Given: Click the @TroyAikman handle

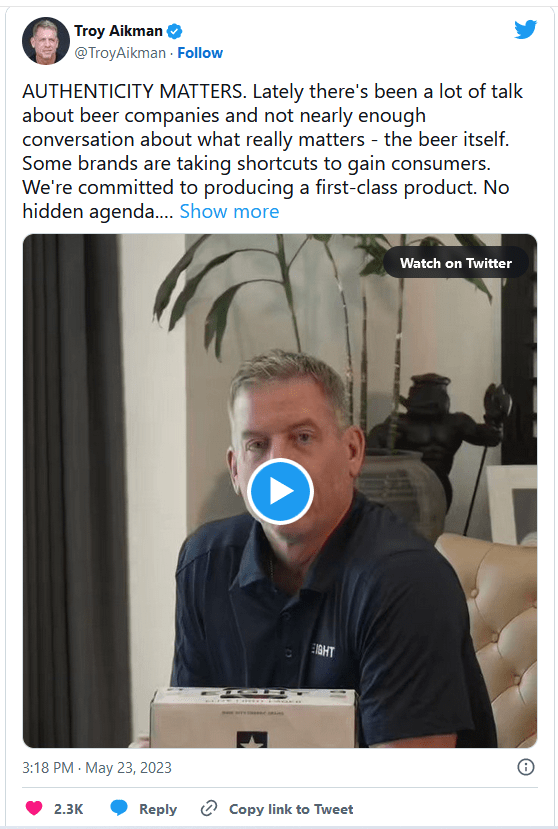Looking at the screenshot, I should (120, 53).
